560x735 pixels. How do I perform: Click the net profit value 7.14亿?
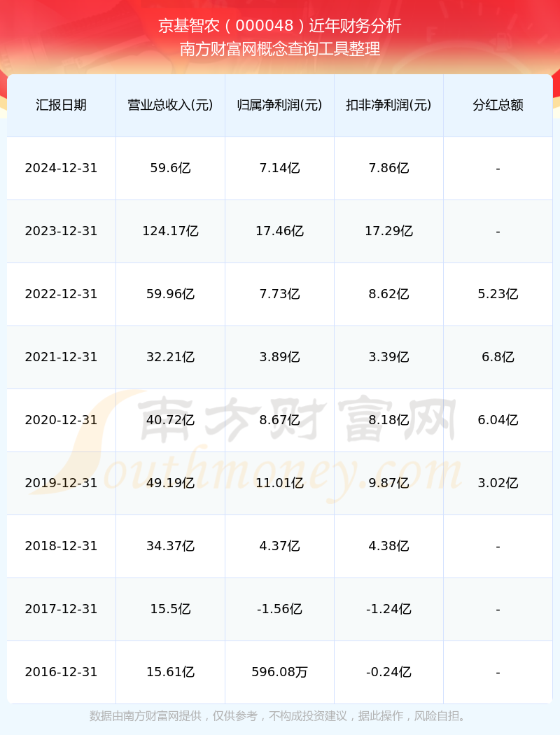click(x=280, y=168)
